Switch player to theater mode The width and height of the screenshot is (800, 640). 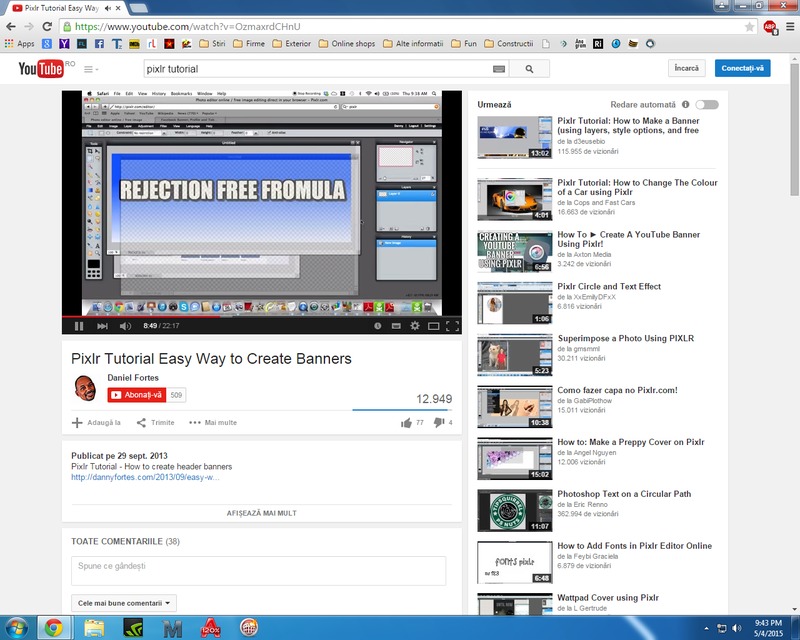434,326
